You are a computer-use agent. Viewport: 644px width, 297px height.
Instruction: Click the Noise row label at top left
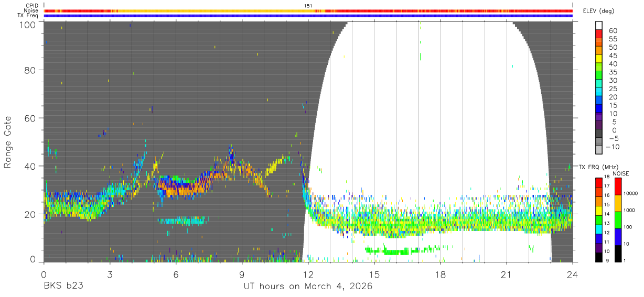coord(31,10)
